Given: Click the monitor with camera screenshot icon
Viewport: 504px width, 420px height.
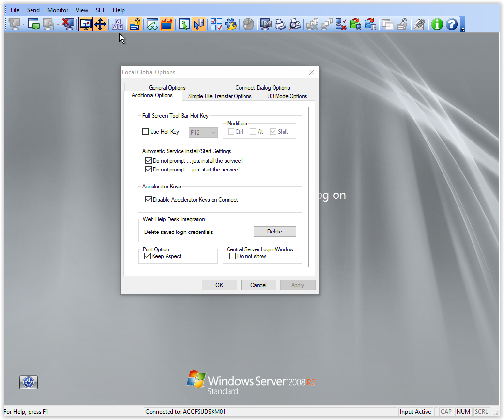Looking at the screenshot, I should tap(265, 24).
